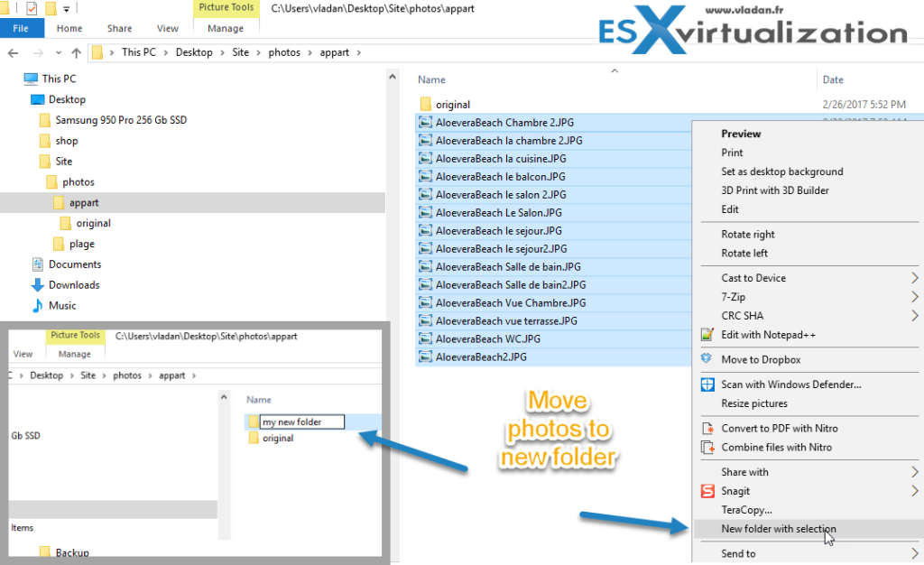Click the Documents icon in the tree
Image resolution: width=924 pixels, height=565 pixels.
click(x=38, y=264)
